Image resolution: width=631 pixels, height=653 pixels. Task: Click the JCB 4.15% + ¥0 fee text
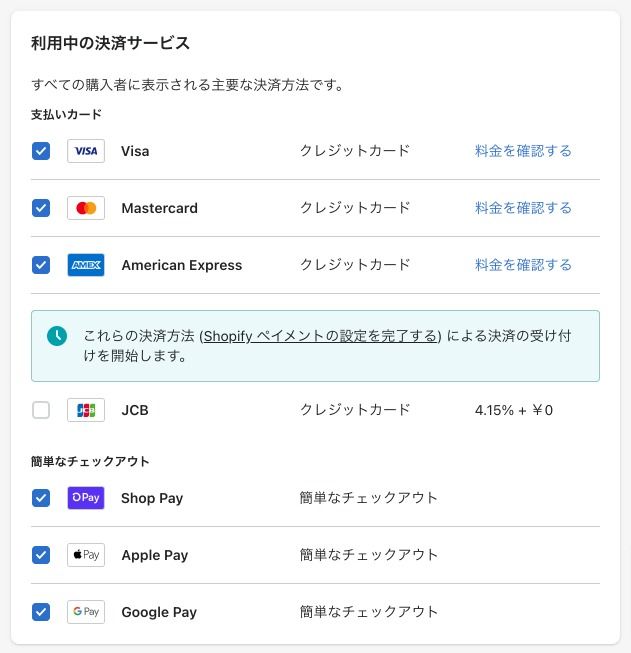514,410
